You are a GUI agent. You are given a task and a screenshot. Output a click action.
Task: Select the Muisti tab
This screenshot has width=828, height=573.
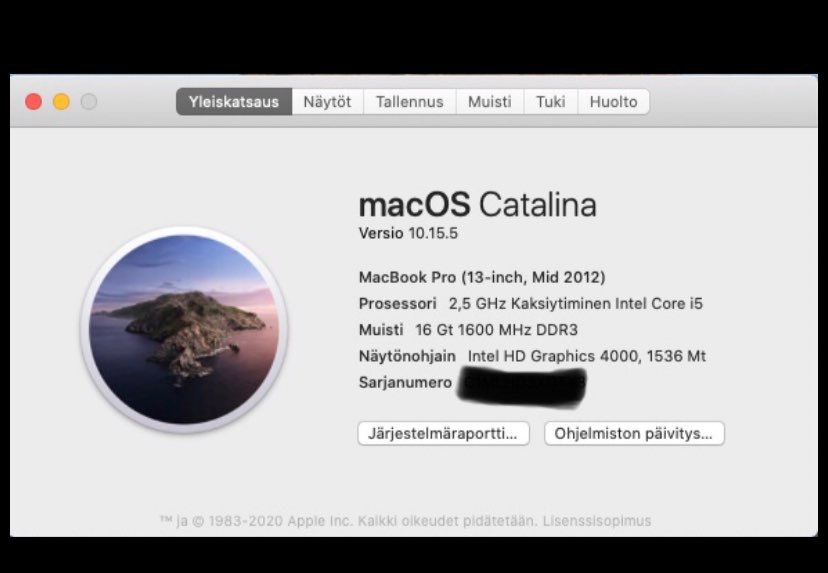(490, 101)
